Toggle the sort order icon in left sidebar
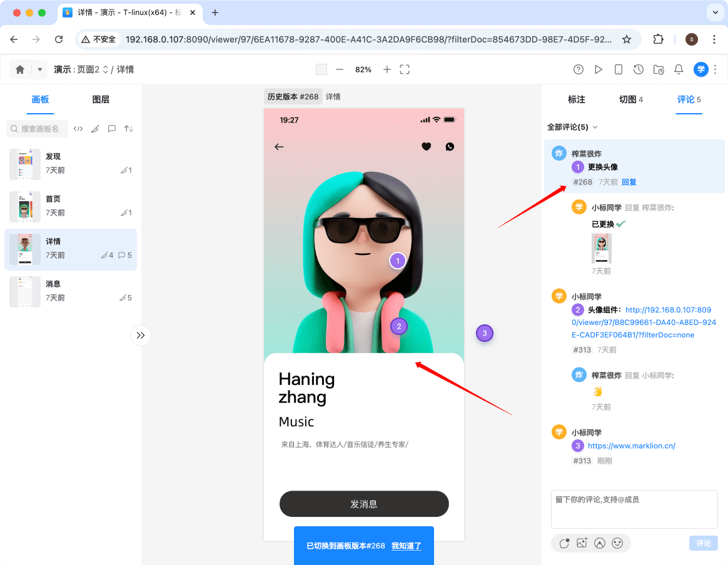Viewport: 728px width, 565px height. 128,128
